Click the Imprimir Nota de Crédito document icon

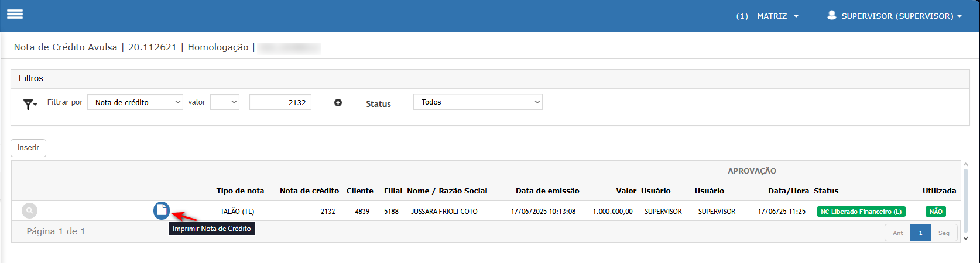click(x=162, y=210)
